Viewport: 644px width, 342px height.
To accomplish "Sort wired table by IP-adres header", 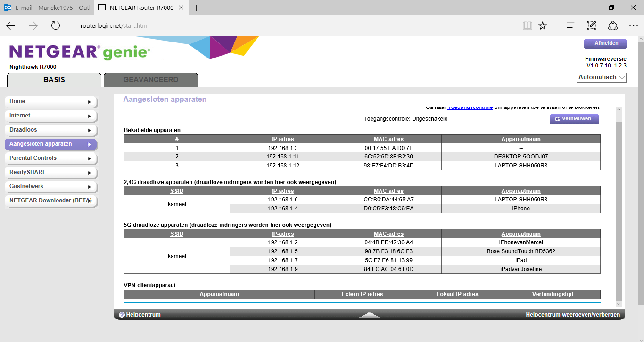I will click(x=283, y=139).
